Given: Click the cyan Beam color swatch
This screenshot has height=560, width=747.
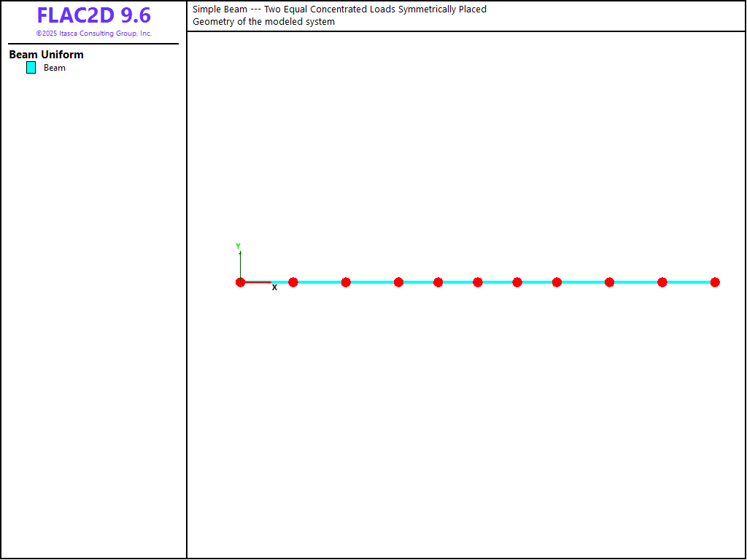Looking at the screenshot, I should (x=31, y=68).
